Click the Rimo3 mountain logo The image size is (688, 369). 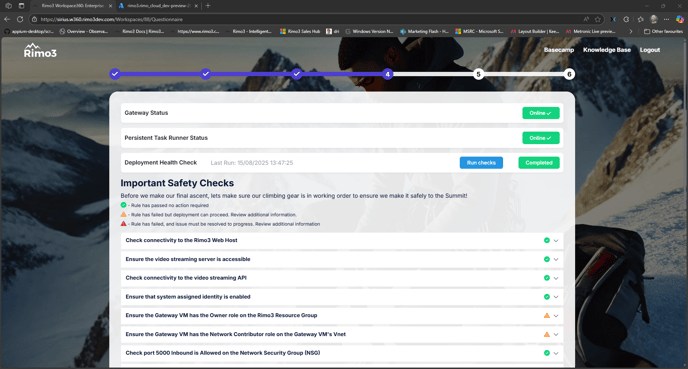40,50
